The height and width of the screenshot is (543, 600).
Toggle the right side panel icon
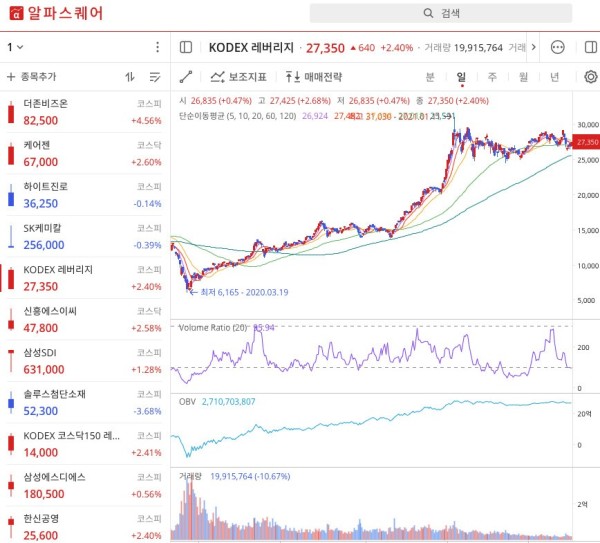tap(591, 47)
